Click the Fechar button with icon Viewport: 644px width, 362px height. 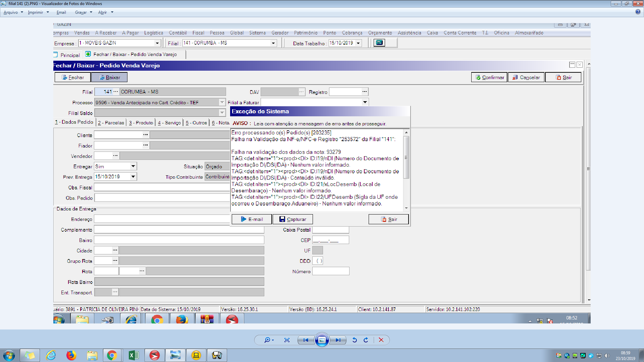tap(73, 77)
